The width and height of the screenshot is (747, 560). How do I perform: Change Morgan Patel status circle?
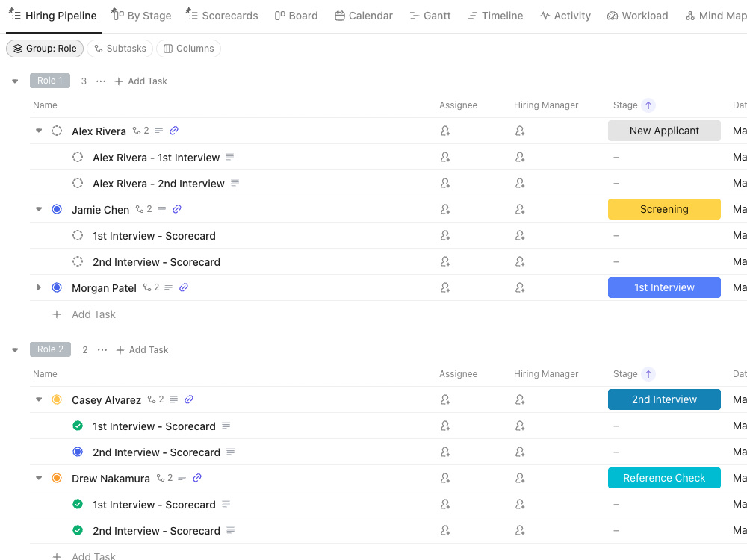click(x=57, y=287)
